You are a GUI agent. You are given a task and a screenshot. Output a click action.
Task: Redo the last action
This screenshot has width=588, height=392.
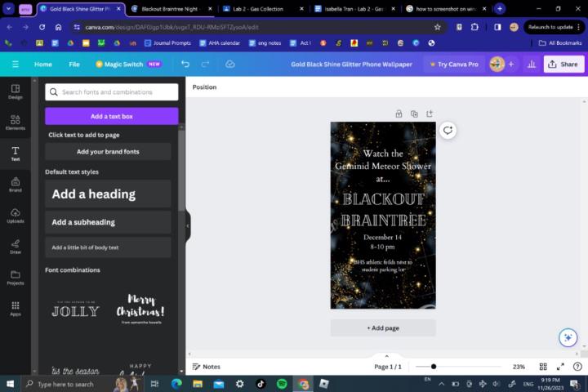[x=205, y=65]
